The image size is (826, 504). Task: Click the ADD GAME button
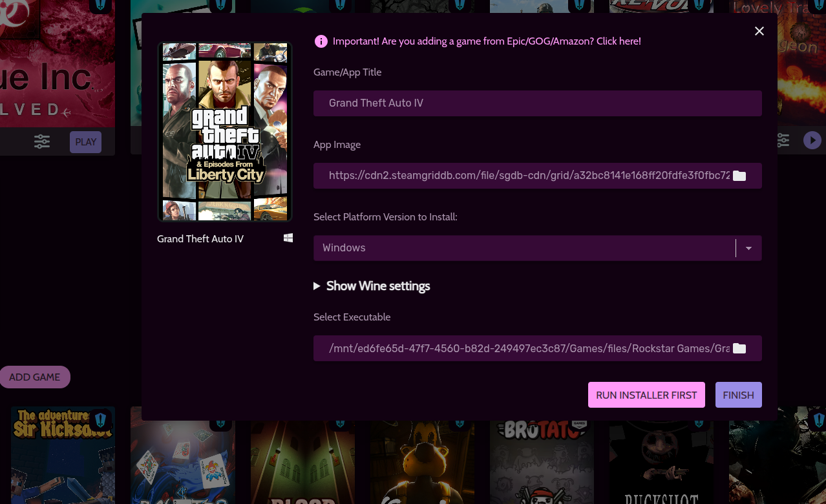(x=35, y=377)
